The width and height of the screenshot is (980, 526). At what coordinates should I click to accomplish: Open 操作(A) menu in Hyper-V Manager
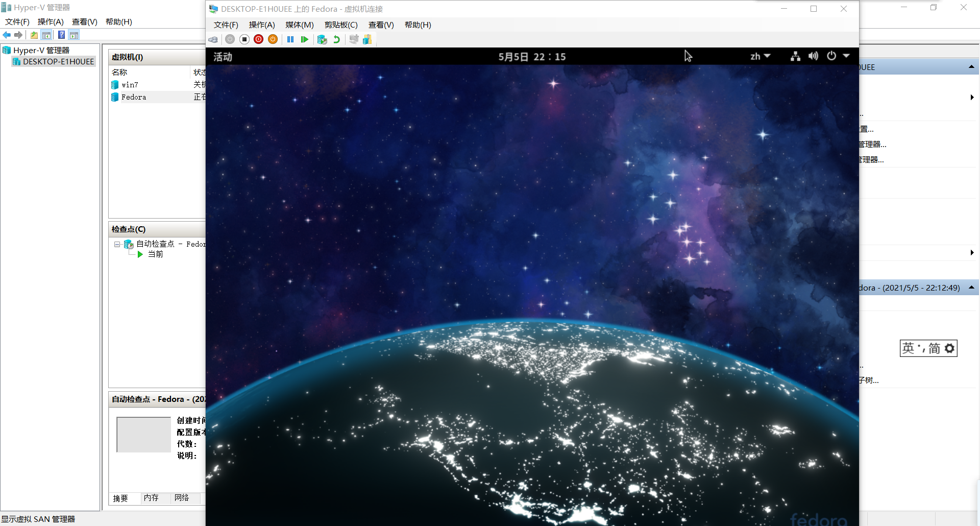(51, 22)
